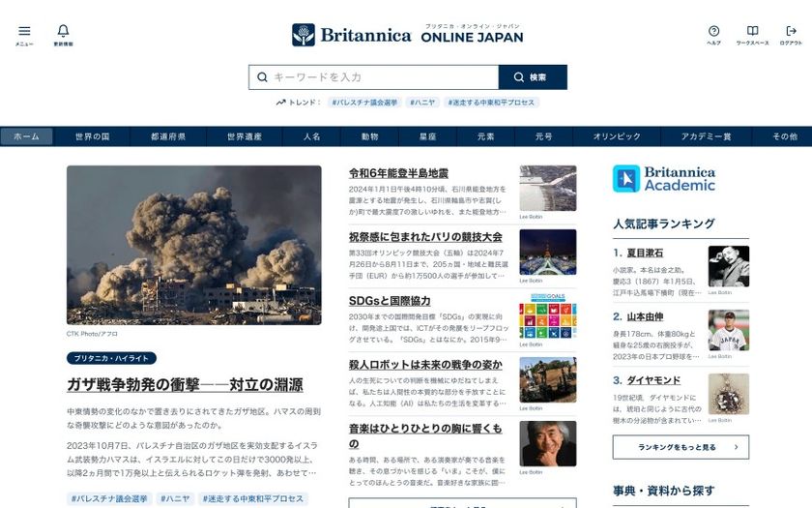Open article 祝祭感に包まれたパリの競技大会

pyautogui.click(x=425, y=237)
